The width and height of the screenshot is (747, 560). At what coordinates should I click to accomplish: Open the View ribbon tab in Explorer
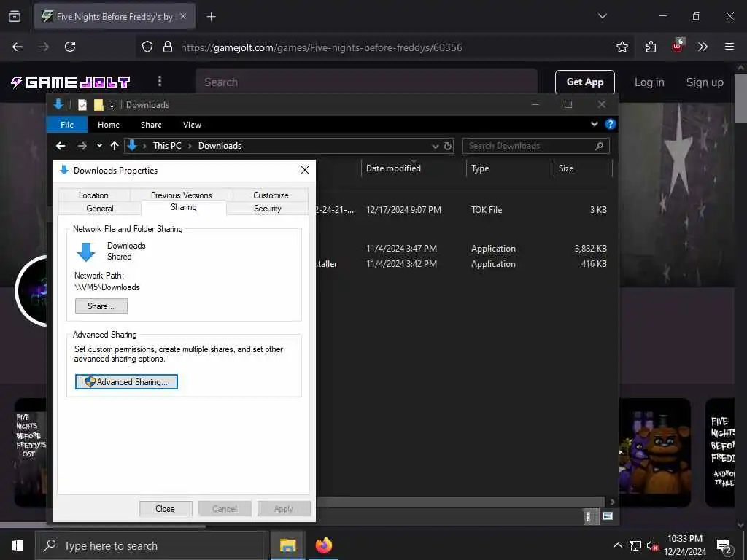click(x=192, y=125)
